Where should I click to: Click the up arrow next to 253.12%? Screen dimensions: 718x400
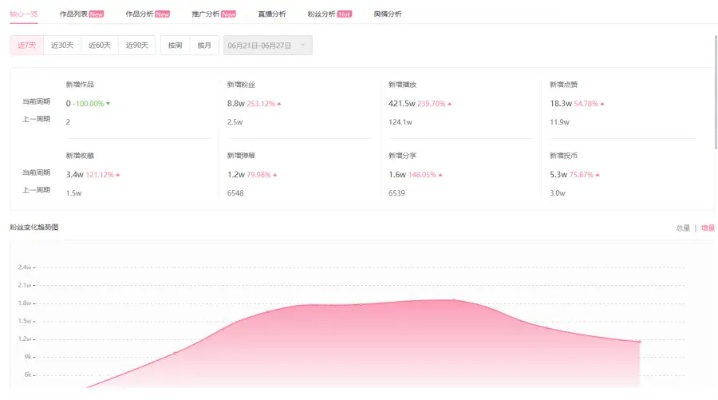(279, 103)
